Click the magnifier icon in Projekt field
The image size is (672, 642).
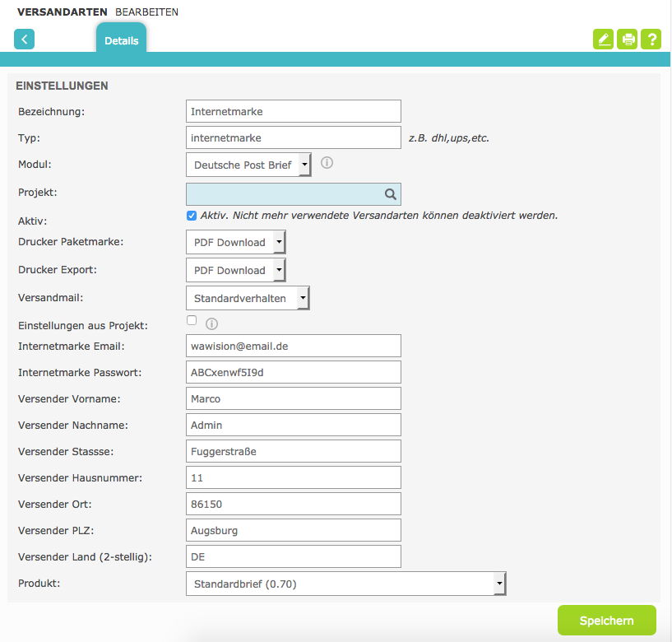click(390, 194)
